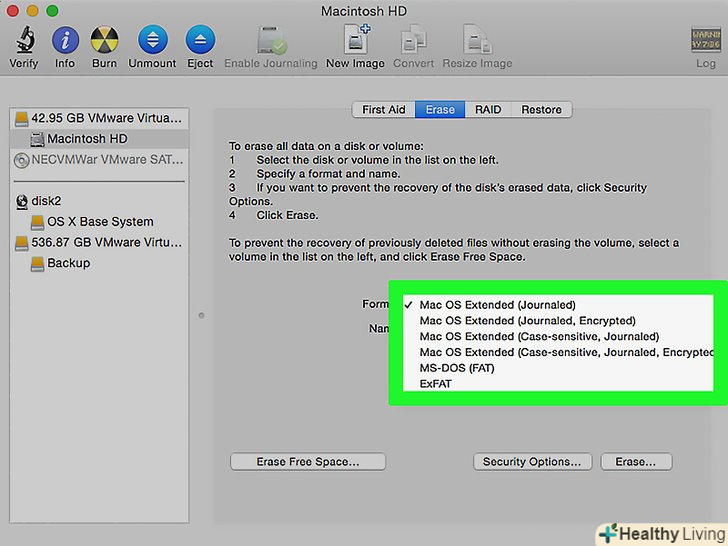The width and height of the screenshot is (728, 546).
Task: Click the yellow minimize window button
Action: [x=32, y=11]
